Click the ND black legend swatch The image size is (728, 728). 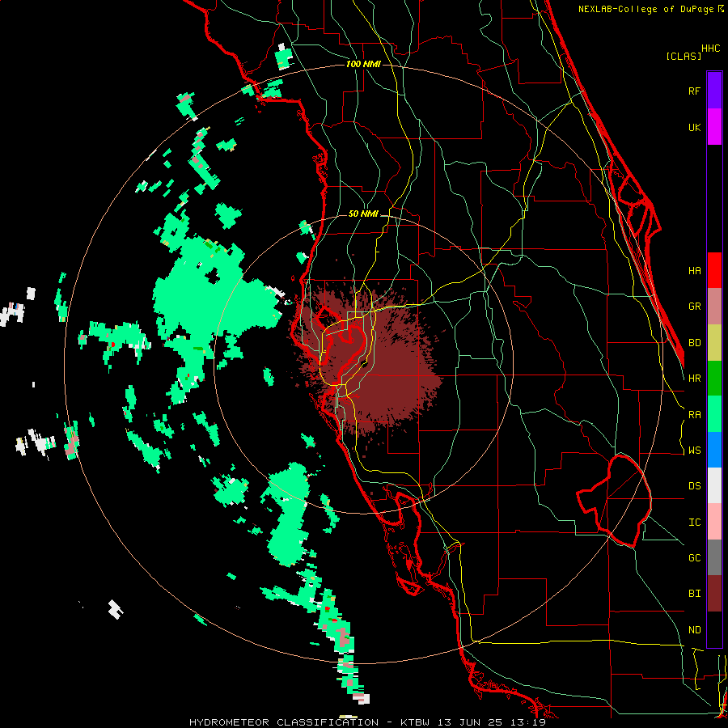point(714,629)
